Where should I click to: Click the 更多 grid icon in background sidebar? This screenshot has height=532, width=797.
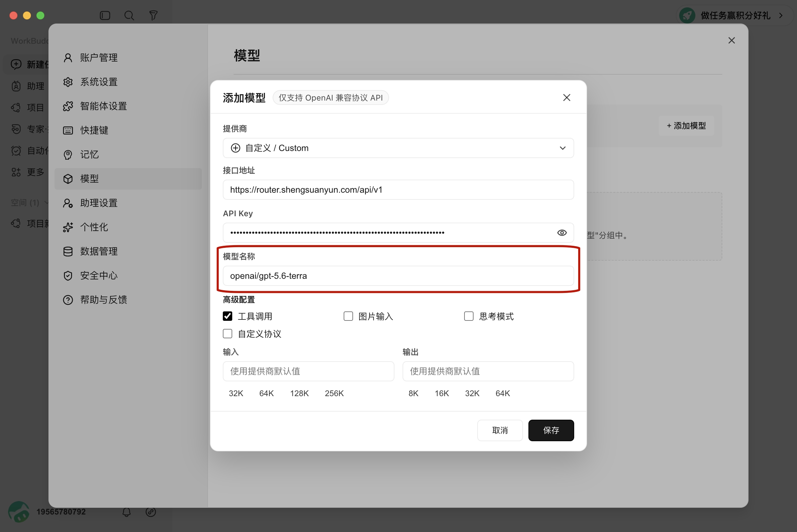coord(16,173)
